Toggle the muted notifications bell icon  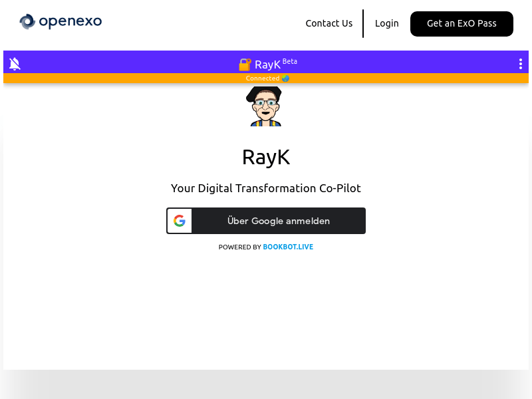point(15,64)
